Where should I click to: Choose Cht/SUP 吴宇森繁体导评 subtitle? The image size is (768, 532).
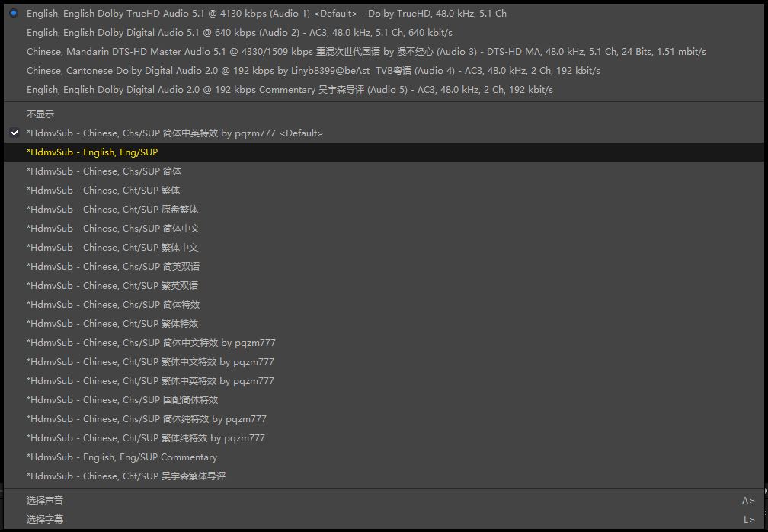coord(126,476)
